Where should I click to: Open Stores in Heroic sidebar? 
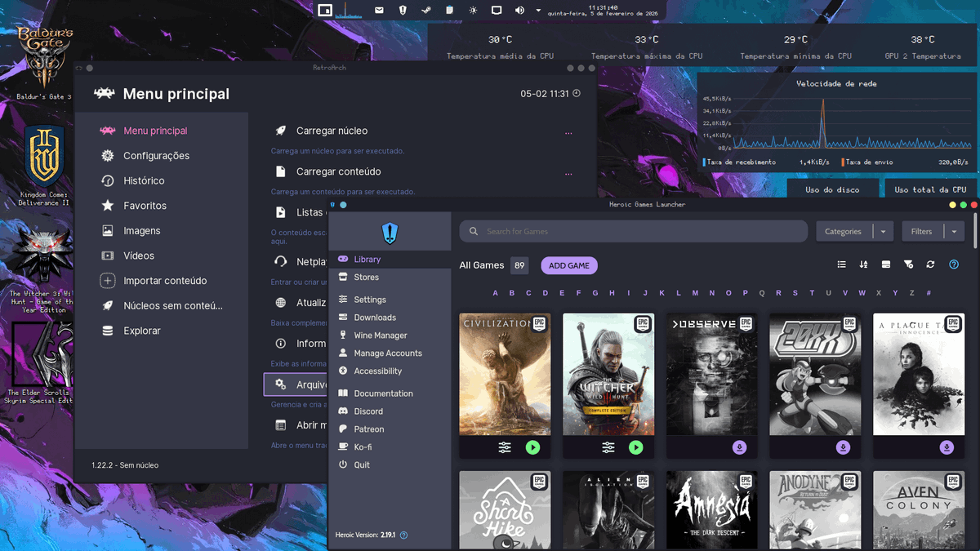tap(390, 277)
